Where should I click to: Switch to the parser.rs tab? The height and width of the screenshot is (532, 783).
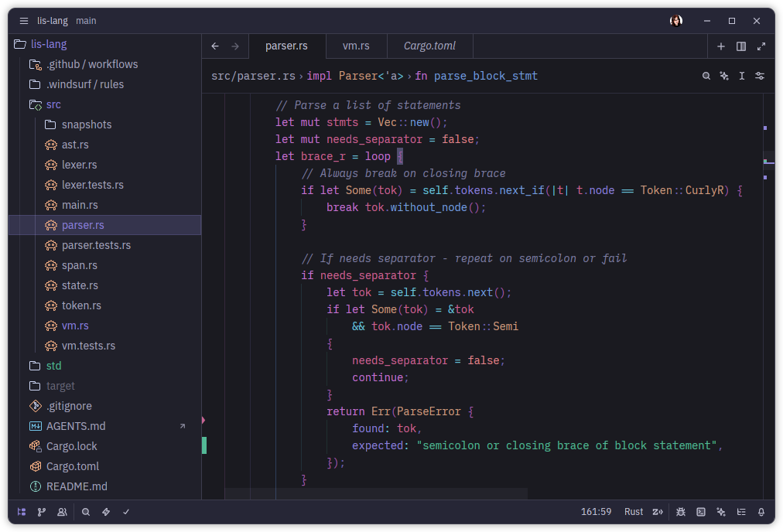click(x=286, y=46)
